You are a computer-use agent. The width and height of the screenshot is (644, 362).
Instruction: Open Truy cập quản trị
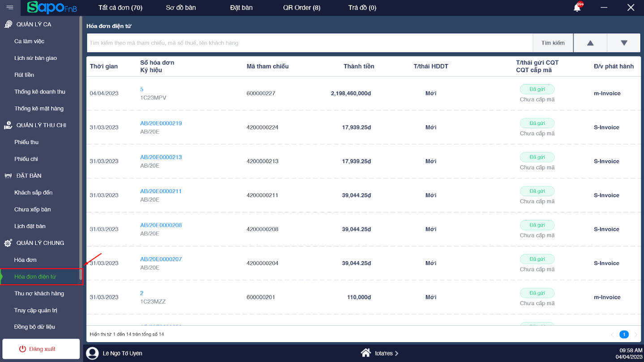tap(36, 310)
